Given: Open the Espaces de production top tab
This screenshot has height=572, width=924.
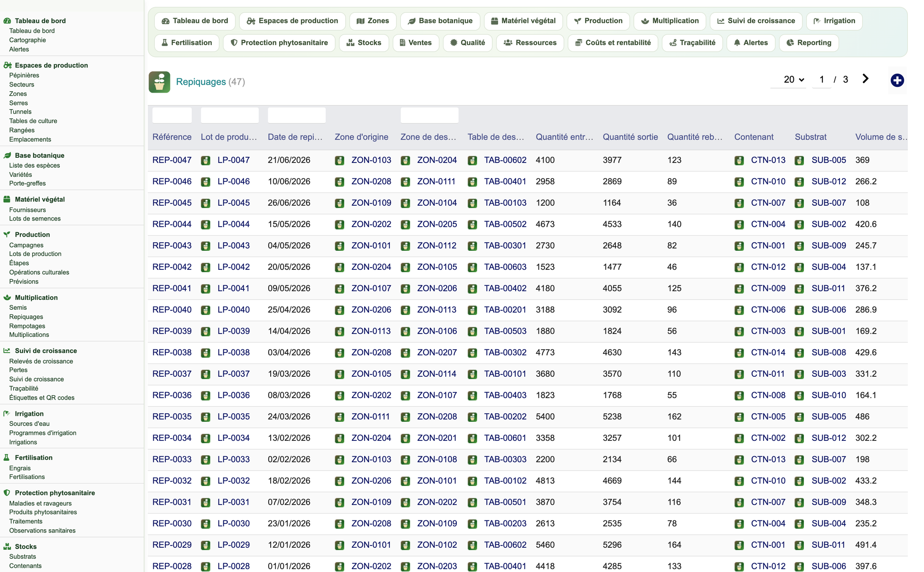Looking at the screenshot, I should coord(292,21).
